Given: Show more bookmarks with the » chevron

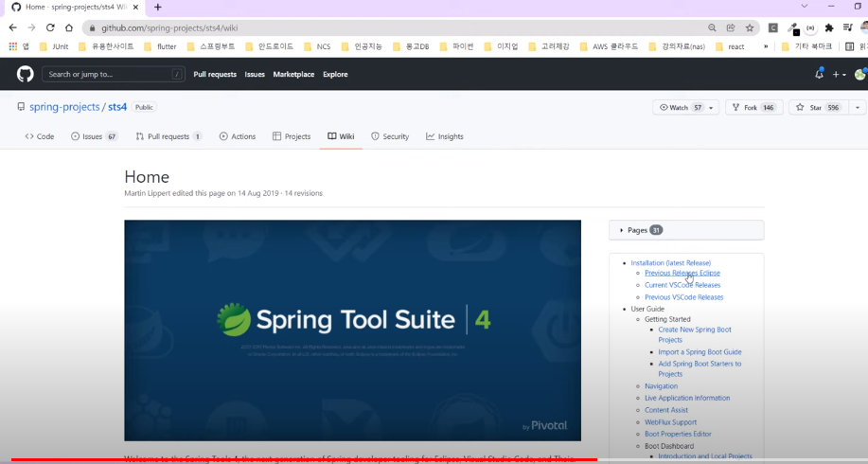Looking at the screenshot, I should point(766,46).
